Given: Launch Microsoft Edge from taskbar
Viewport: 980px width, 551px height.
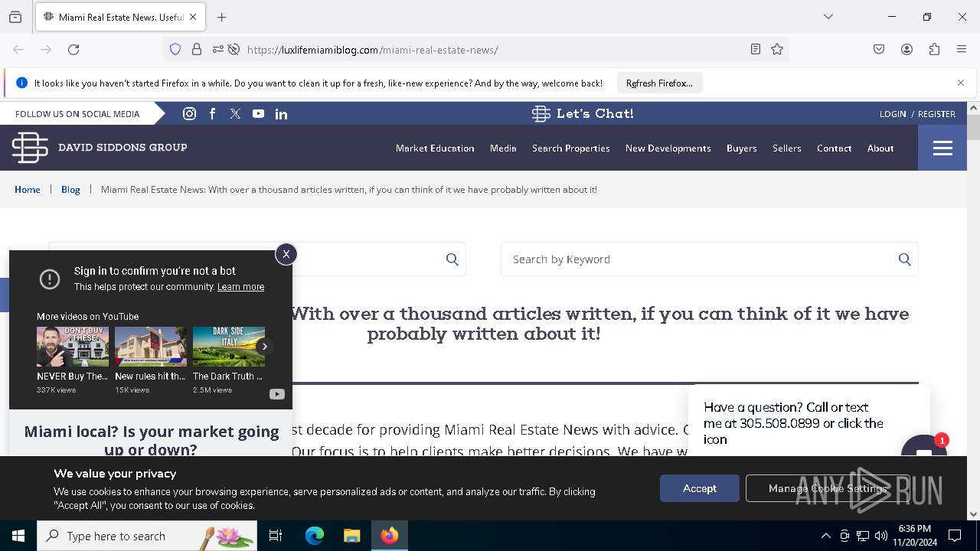Looking at the screenshot, I should [x=315, y=536].
